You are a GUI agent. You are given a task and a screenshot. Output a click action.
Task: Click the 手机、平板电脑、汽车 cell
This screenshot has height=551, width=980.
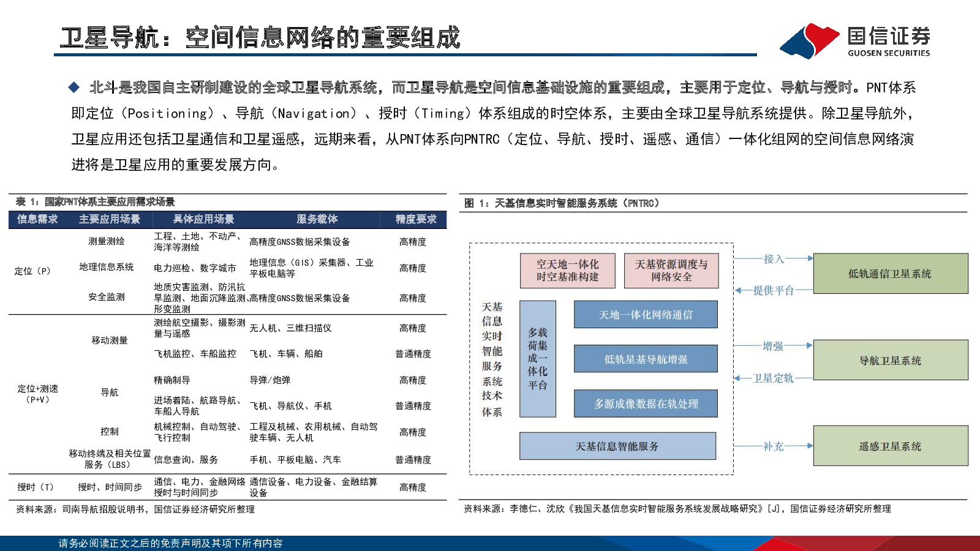click(x=295, y=460)
